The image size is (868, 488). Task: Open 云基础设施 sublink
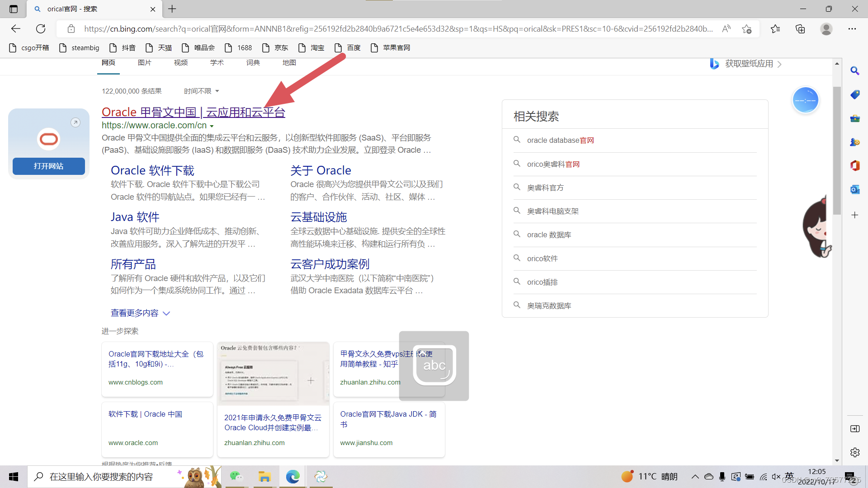(x=318, y=217)
